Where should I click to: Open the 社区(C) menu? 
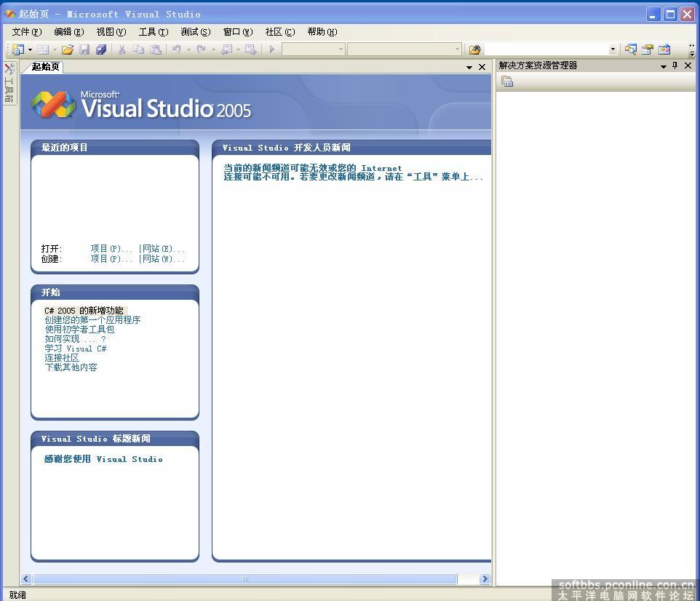click(x=280, y=32)
